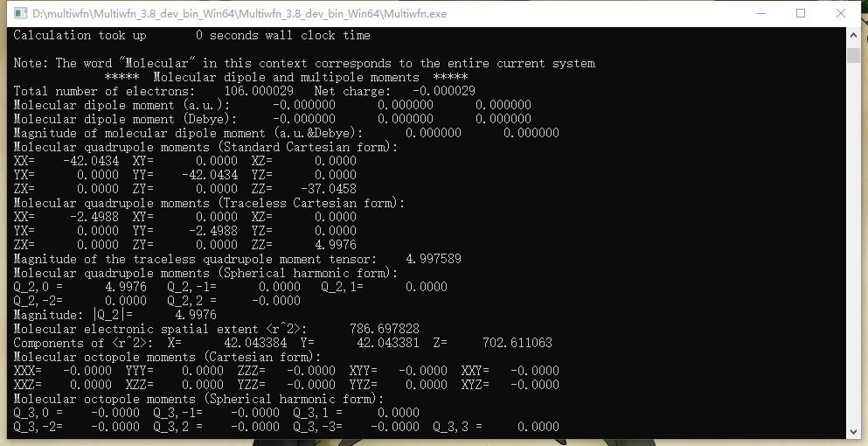Click the Q_3,3 = label
The width and height of the screenshot is (868, 446).
point(458,427)
